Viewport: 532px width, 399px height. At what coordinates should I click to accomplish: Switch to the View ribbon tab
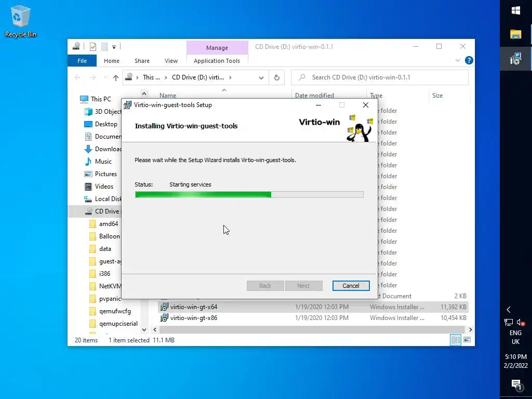(x=171, y=61)
